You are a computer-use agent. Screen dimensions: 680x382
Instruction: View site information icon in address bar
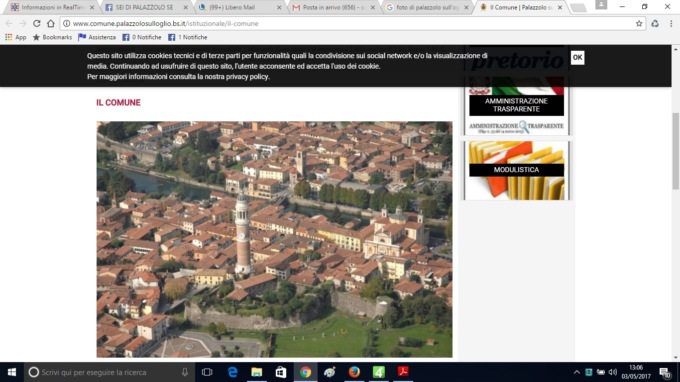pyautogui.click(x=66, y=23)
